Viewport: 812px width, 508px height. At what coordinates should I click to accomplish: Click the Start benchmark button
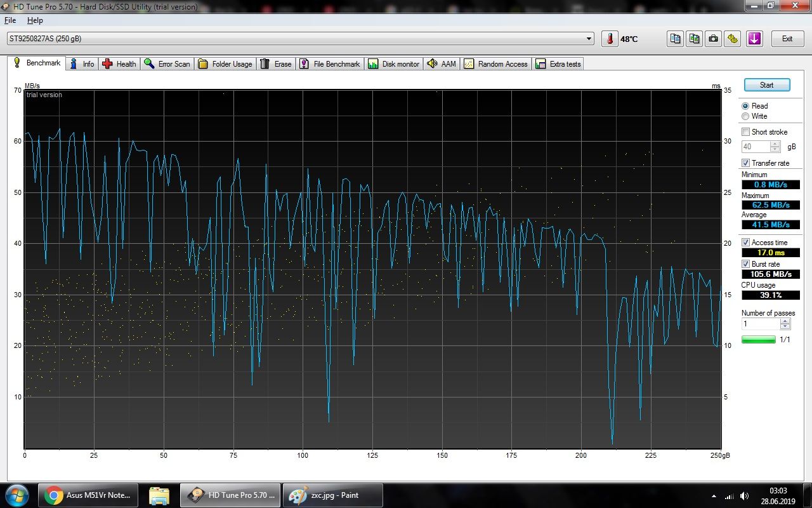click(x=766, y=85)
